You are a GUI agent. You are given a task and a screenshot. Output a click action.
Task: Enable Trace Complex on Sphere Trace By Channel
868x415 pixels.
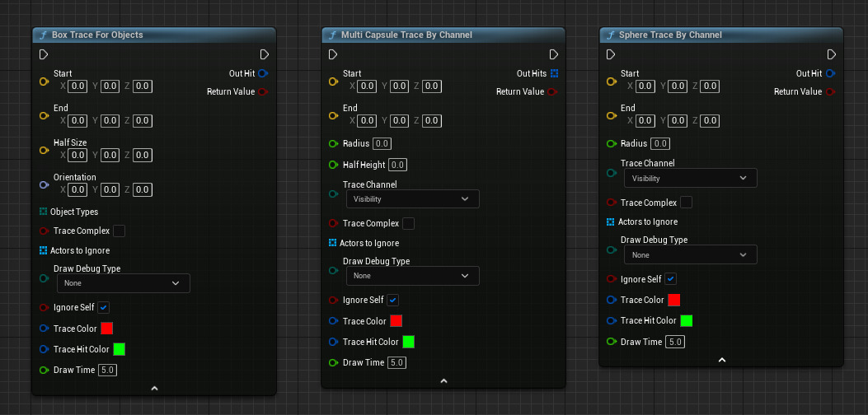(x=687, y=203)
